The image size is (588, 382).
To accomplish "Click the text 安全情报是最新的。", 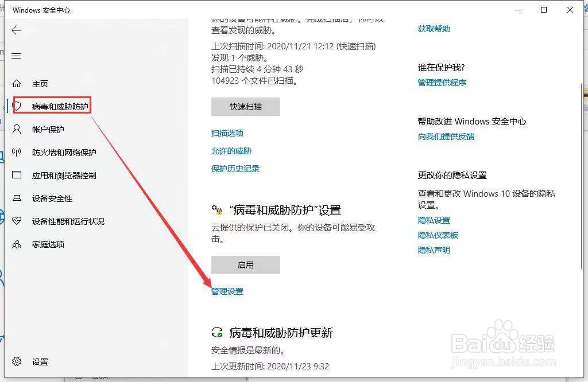I will click(248, 350).
